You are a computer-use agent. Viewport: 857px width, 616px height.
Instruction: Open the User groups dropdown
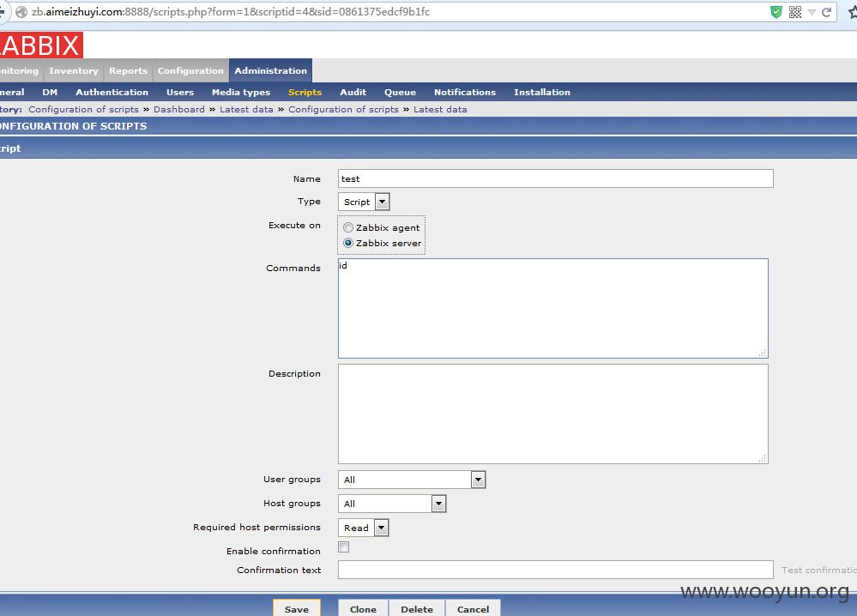click(412, 480)
